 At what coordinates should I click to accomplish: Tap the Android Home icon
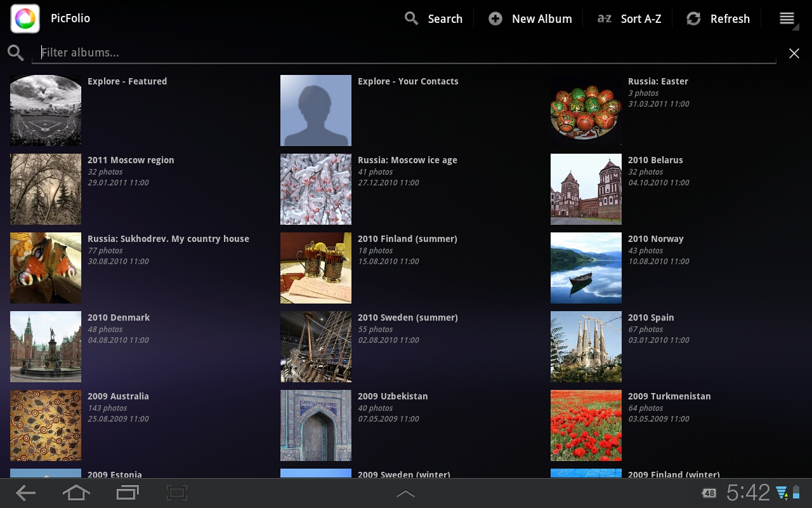(x=76, y=493)
